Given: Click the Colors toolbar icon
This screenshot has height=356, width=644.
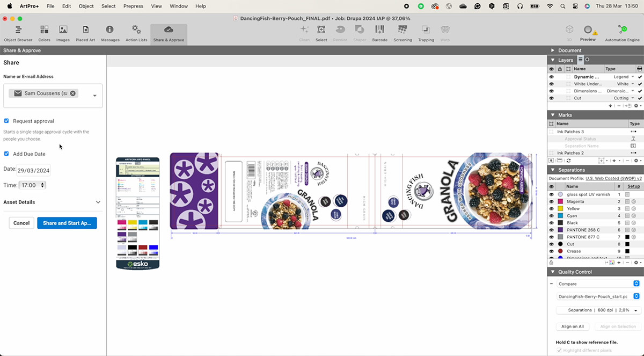Looking at the screenshot, I should click(44, 33).
